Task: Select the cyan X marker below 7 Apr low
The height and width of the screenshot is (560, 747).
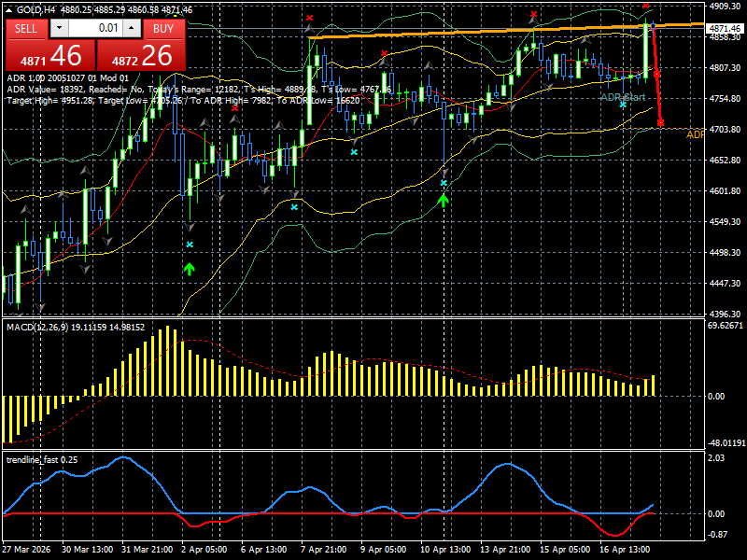Action: 294,207
